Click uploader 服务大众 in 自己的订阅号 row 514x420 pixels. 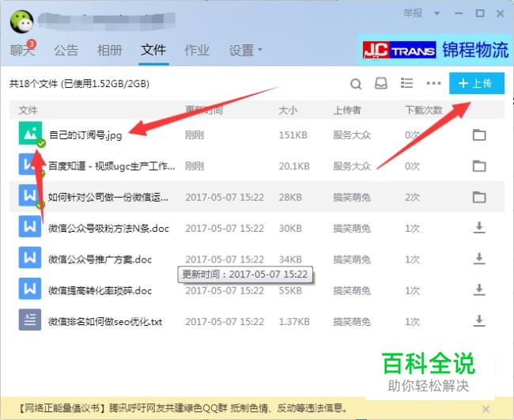pos(352,134)
